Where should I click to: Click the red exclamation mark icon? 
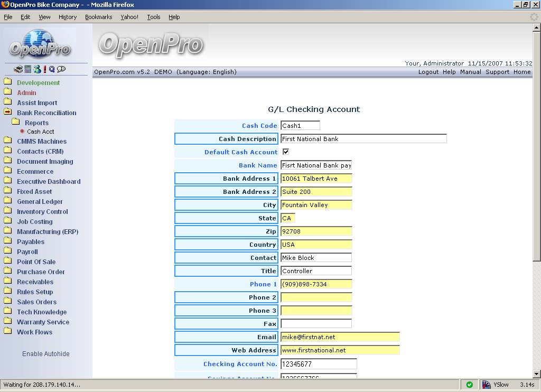click(x=45, y=69)
